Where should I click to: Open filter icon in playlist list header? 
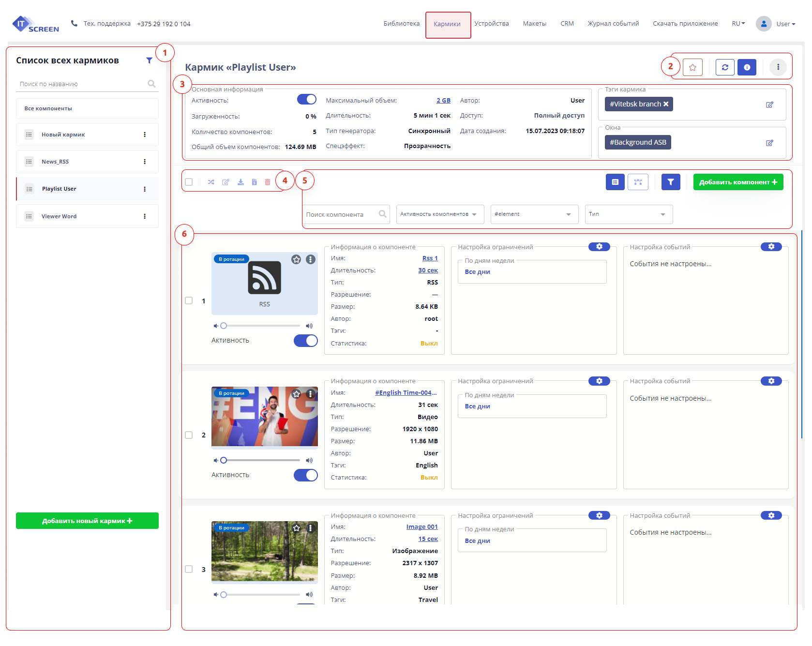149,60
